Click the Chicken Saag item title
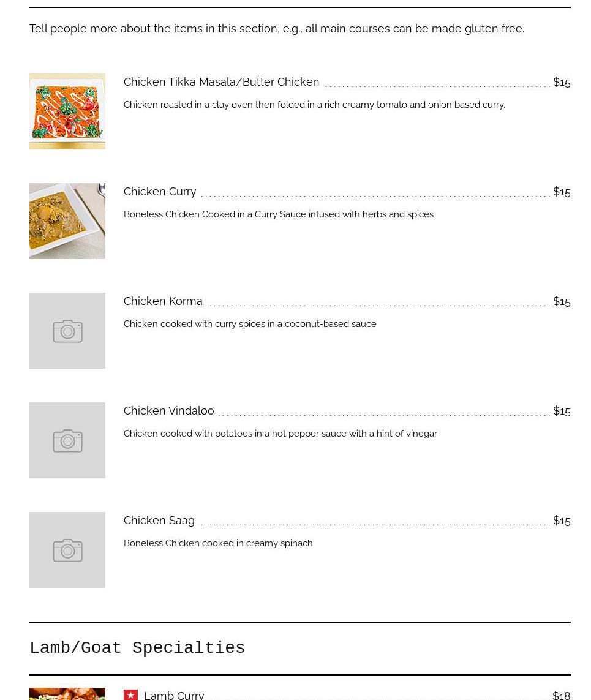Screen dimensions: 591x700 click(159, 521)
